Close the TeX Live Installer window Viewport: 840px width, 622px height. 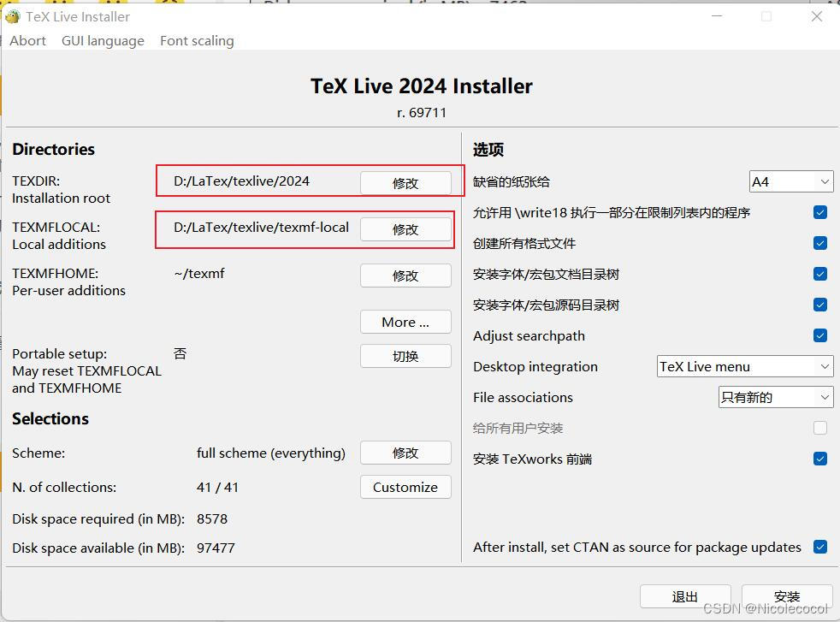click(816, 16)
